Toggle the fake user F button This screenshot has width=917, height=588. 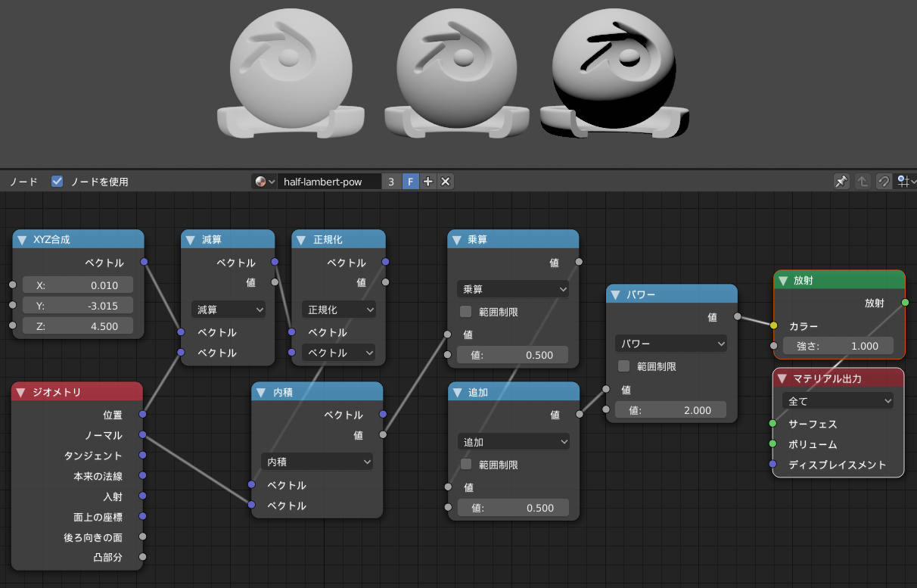tap(410, 182)
